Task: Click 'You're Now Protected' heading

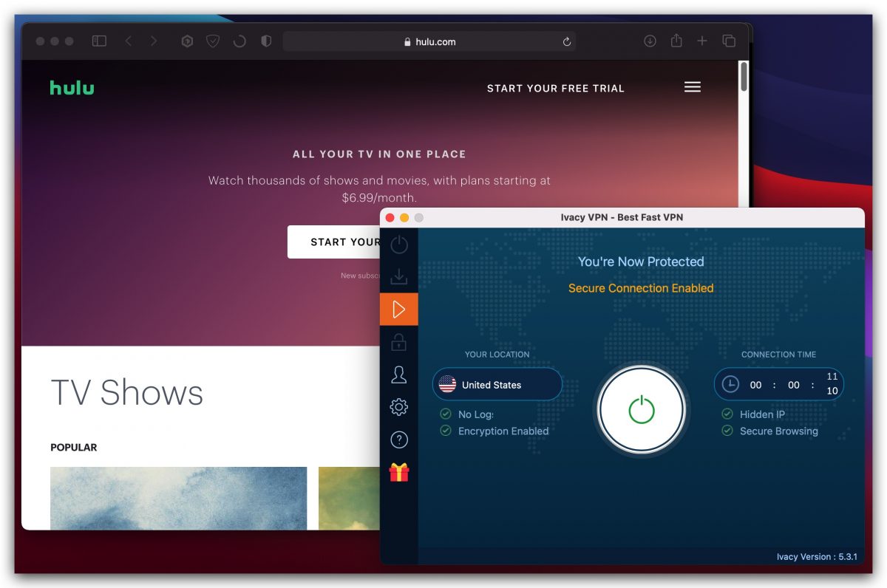Action: tap(641, 261)
